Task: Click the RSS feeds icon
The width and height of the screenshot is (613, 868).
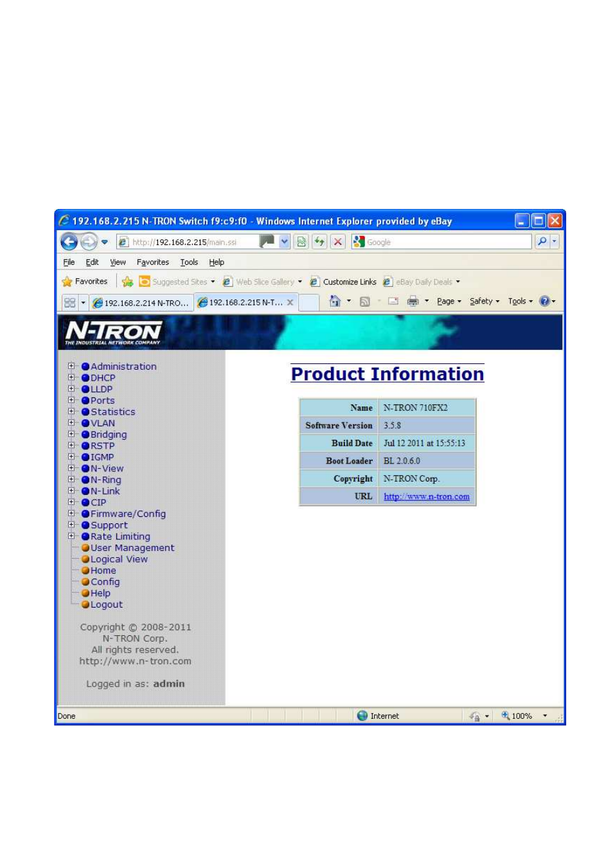Action: tap(365, 302)
